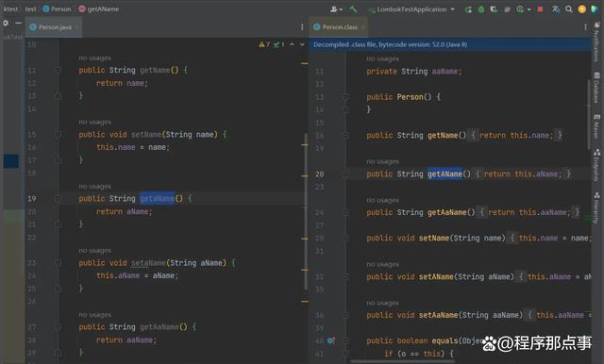This screenshot has width=604, height=364.
Task: Click the yellow warnings indicator showing 7
Action: point(264,44)
